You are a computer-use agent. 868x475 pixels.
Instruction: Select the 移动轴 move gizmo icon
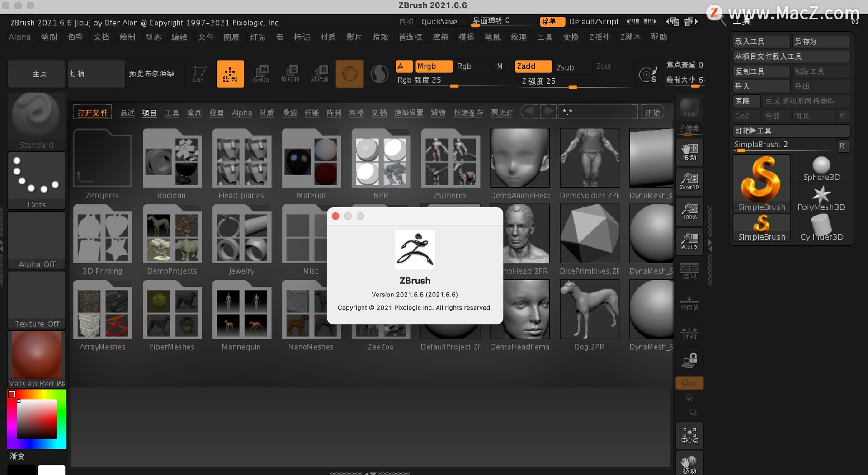click(261, 74)
